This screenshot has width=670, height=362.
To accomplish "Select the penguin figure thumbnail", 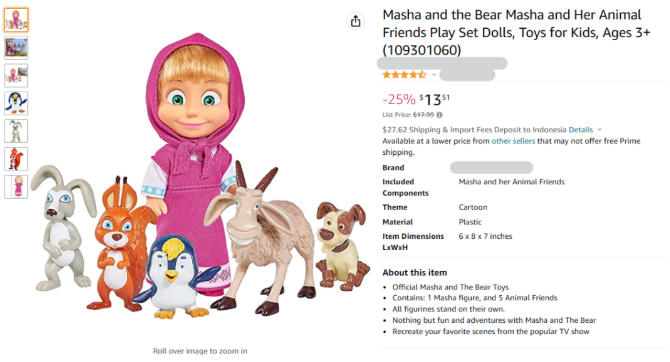I will (16, 103).
